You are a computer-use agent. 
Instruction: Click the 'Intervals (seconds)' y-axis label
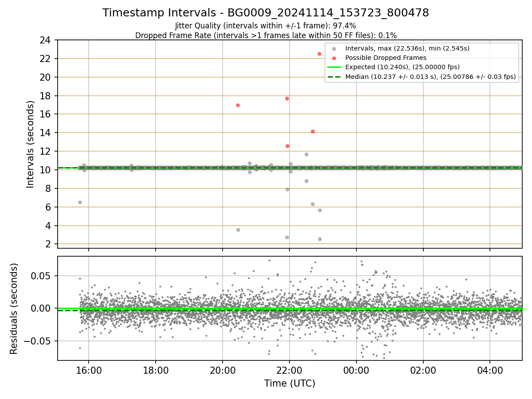pos(30,144)
